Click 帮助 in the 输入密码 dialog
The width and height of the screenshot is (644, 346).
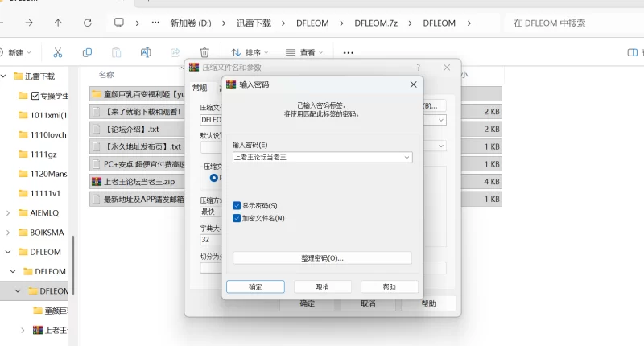point(390,287)
